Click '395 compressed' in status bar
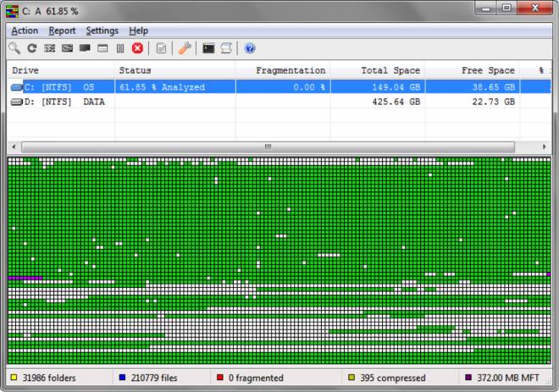Screen dimensions: 559x392 [x=392, y=378]
